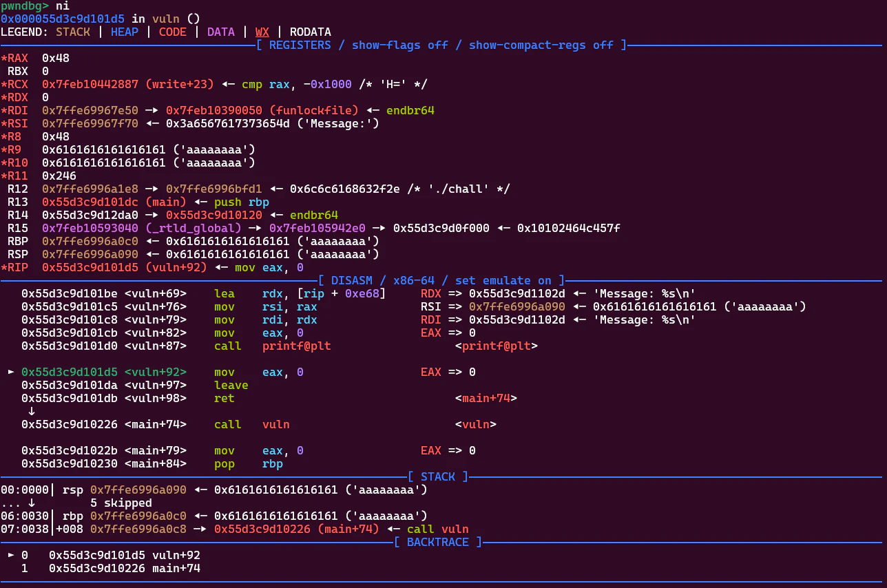This screenshot has height=588, width=887.
Task: Select return address 0x55d3c9d10226 in stack entry 07:0038
Action: (262, 529)
